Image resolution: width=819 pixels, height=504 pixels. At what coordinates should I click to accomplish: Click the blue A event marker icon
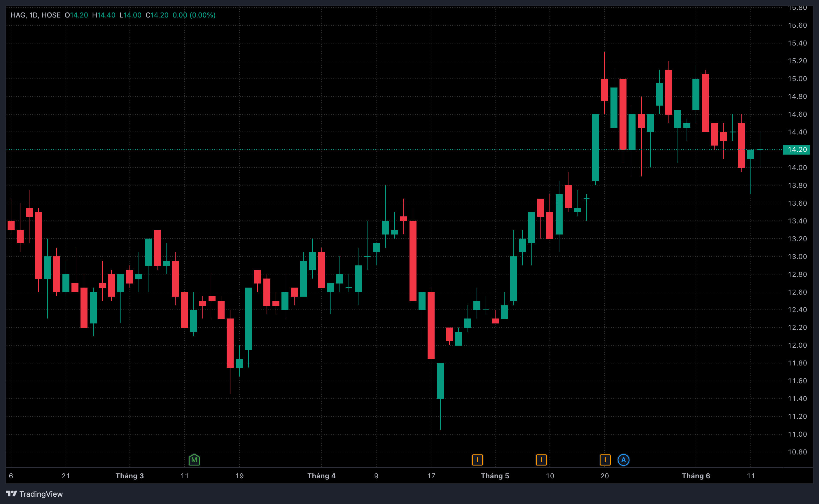point(623,460)
